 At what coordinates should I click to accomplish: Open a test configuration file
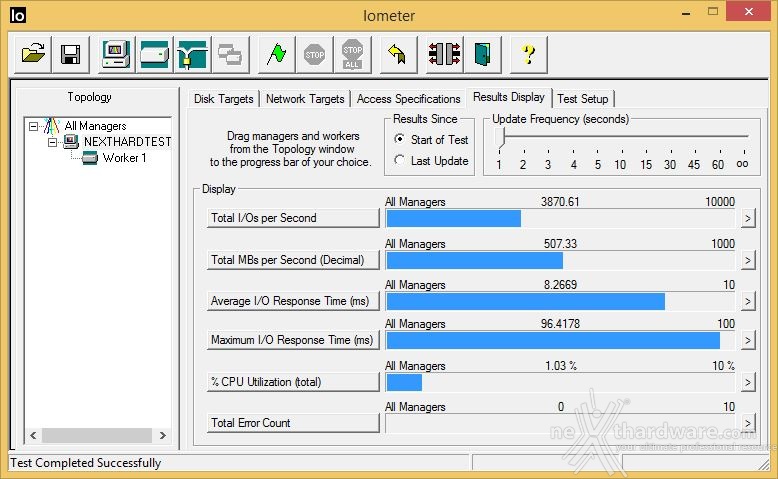33,54
